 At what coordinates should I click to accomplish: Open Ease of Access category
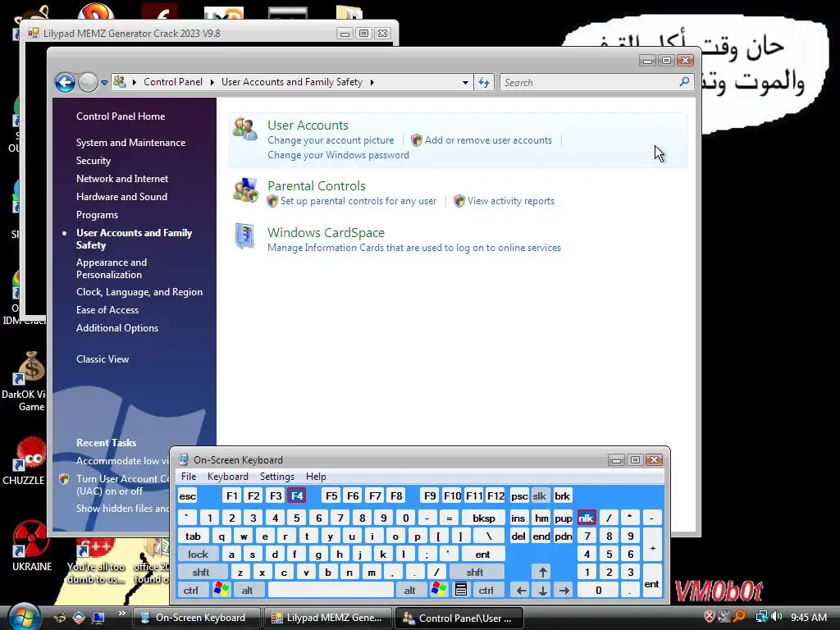click(107, 309)
